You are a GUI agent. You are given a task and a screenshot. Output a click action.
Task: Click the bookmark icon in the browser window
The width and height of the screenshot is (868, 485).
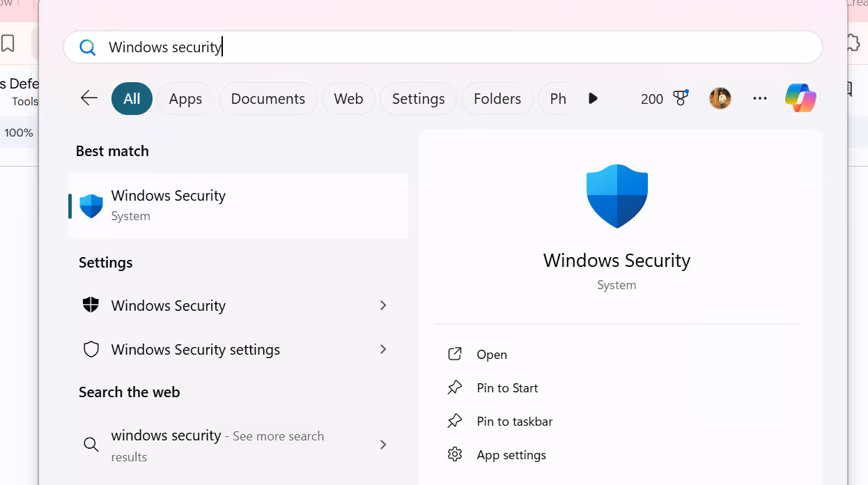point(8,43)
